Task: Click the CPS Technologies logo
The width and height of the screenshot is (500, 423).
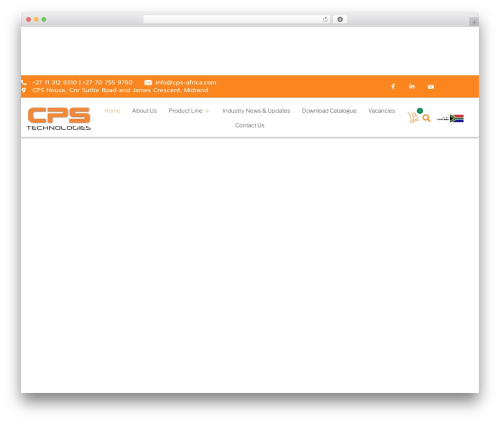Action: [59, 118]
